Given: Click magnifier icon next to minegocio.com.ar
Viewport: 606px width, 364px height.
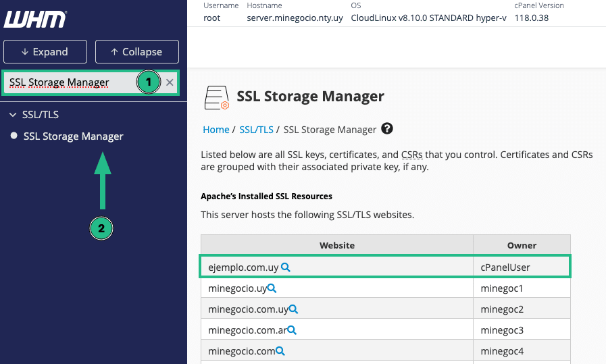Looking at the screenshot, I should point(292,330).
